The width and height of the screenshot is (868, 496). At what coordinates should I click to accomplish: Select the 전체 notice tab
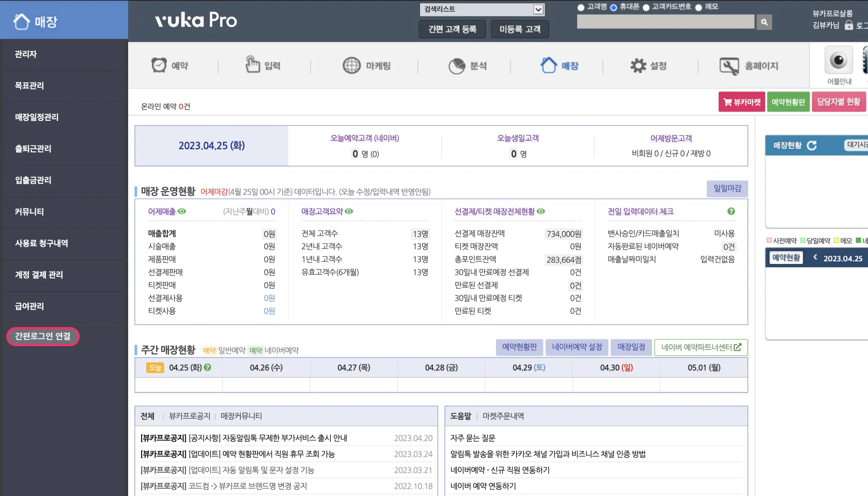(x=147, y=416)
